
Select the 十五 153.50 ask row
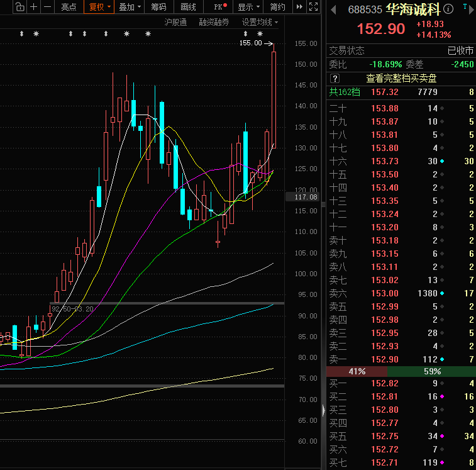click(401, 174)
